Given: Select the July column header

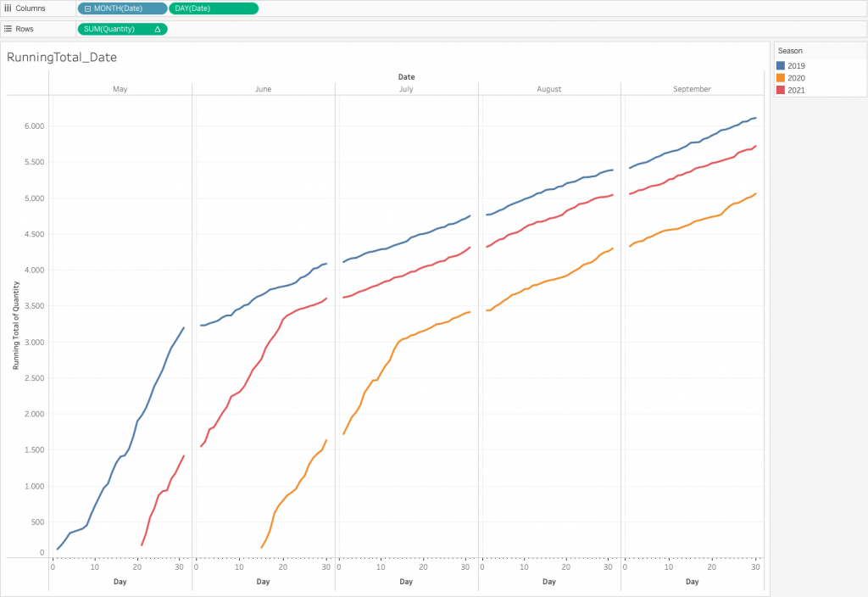Looking at the screenshot, I should (x=406, y=89).
